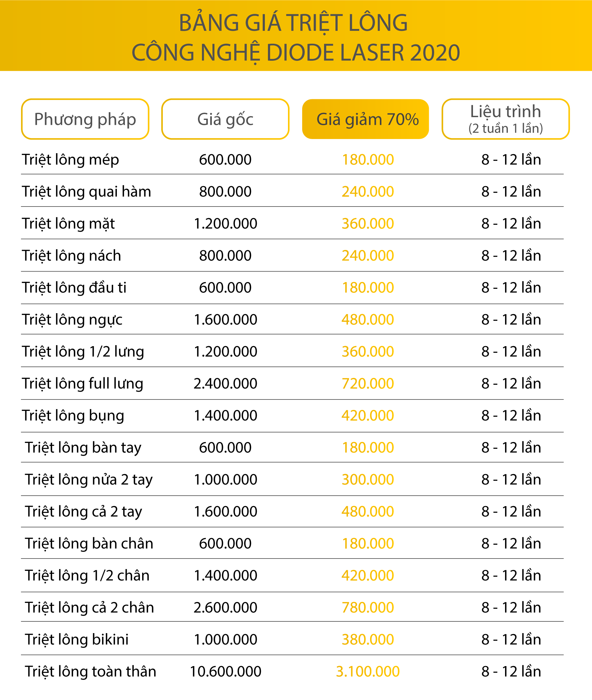592x700 pixels.
Task: Click 'Triệt lông nửa 2 tay' label
Action: (88, 479)
